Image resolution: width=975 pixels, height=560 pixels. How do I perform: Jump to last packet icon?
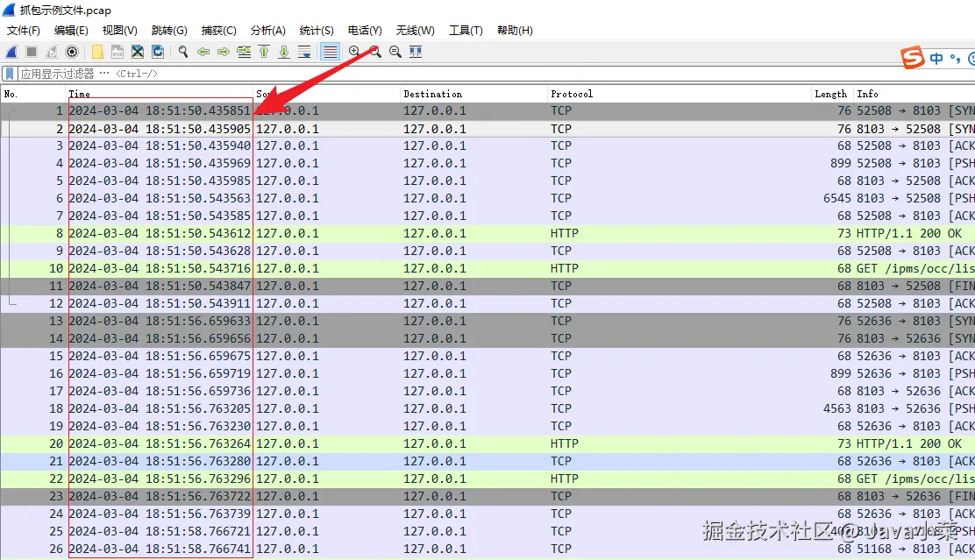(x=284, y=53)
